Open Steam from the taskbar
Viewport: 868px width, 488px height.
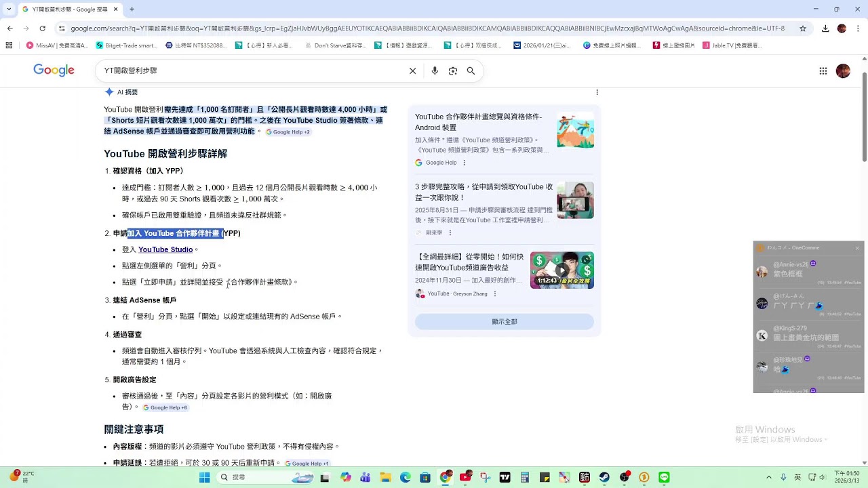(x=604, y=477)
